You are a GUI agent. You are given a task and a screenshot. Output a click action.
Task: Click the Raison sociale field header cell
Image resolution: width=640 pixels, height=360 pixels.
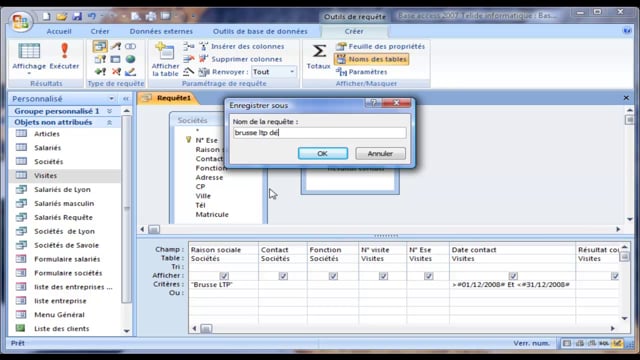click(x=223, y=250)
